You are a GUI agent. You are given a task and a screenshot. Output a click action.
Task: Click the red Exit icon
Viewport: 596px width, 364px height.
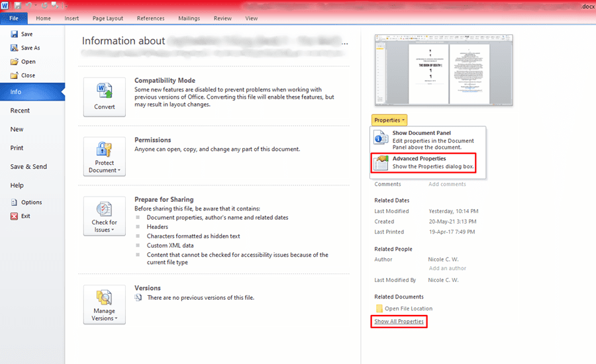pyautogui.click(x=14, y=216)
